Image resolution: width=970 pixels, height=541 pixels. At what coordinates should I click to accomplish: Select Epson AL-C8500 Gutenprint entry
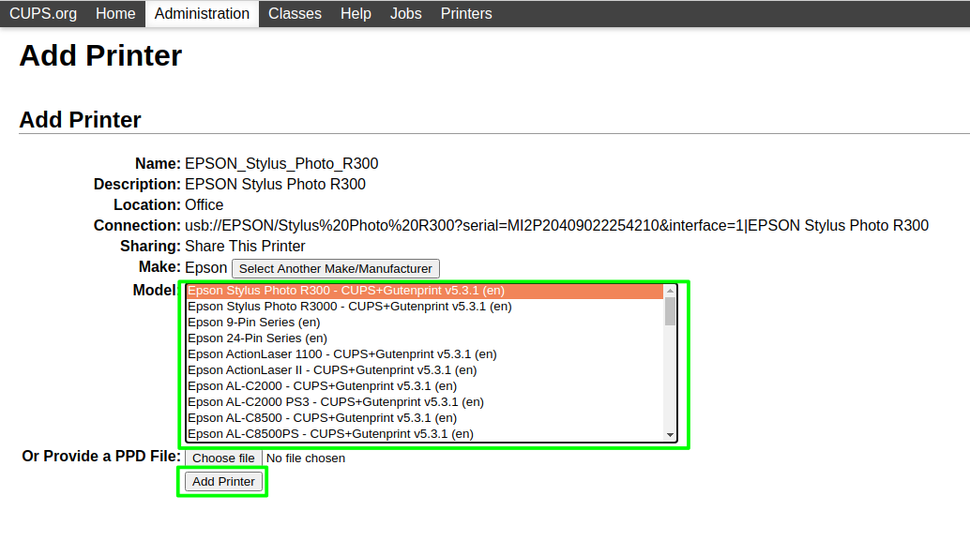pyautogui.click(x=424, y=418)
